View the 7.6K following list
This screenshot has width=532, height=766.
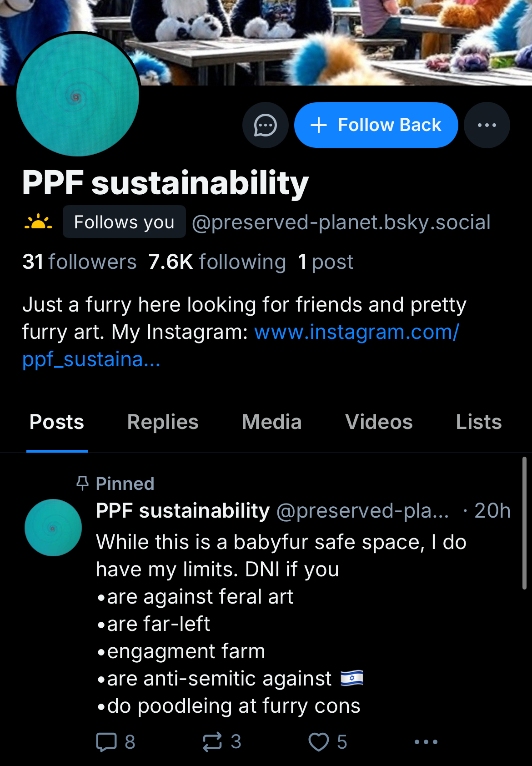click(217, 262)
